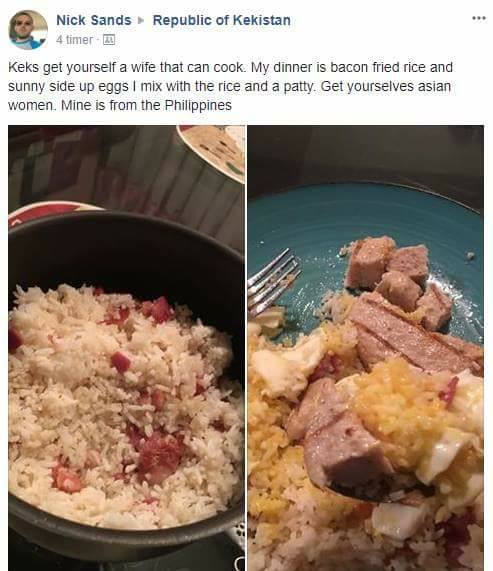The height and width of the screenshot is (571, 493).
Task: Click the 'Keks get yourself a wife' text line
Action: (230, 67)
